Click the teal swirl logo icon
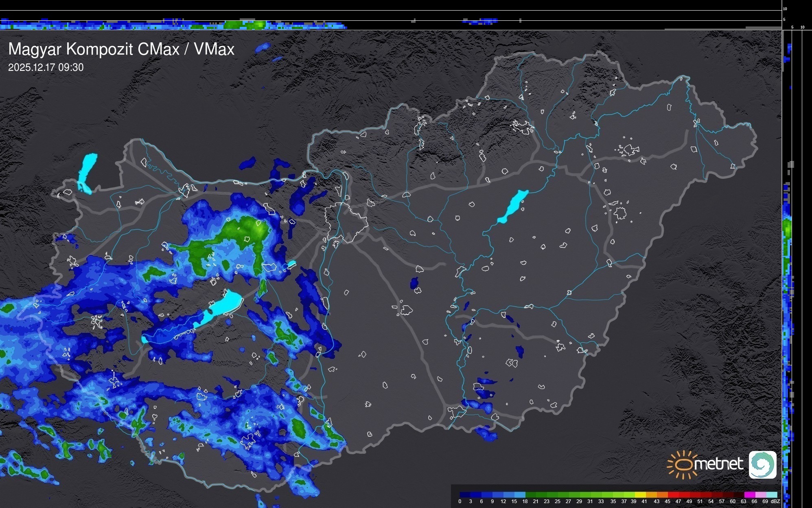Image resolution: width=812 pixels, height=508 pixels. tap(762, 464)
